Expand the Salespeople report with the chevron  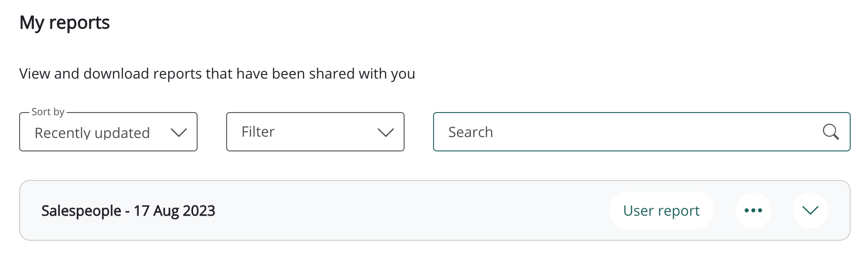tap(810, 210)
